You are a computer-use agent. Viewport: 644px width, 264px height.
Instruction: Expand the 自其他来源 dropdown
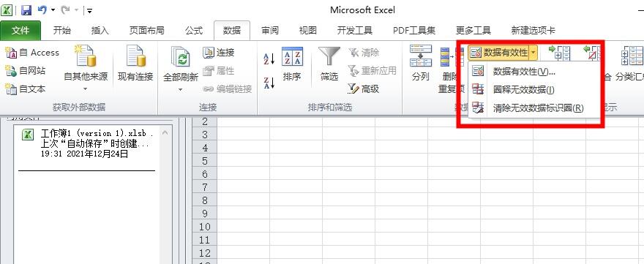click(x=86, y=88)
